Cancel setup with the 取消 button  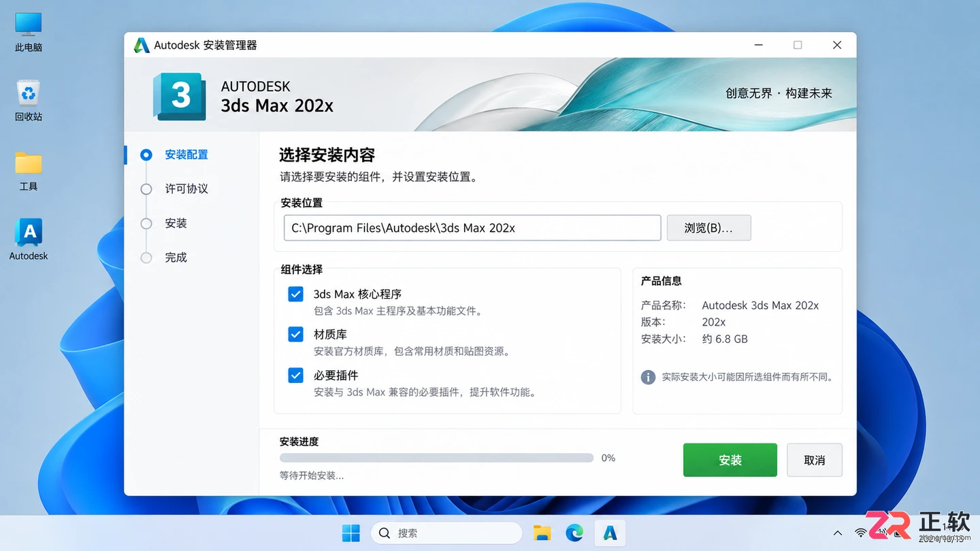tap(814, 461)
